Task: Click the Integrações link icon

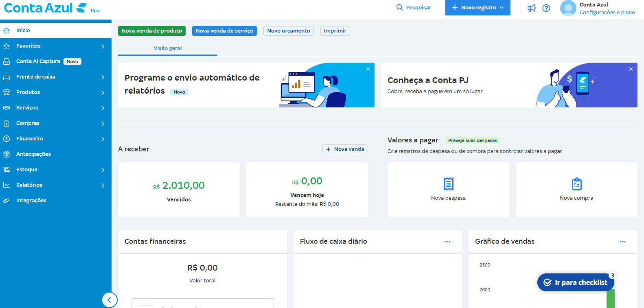Action: coord(7,201)
